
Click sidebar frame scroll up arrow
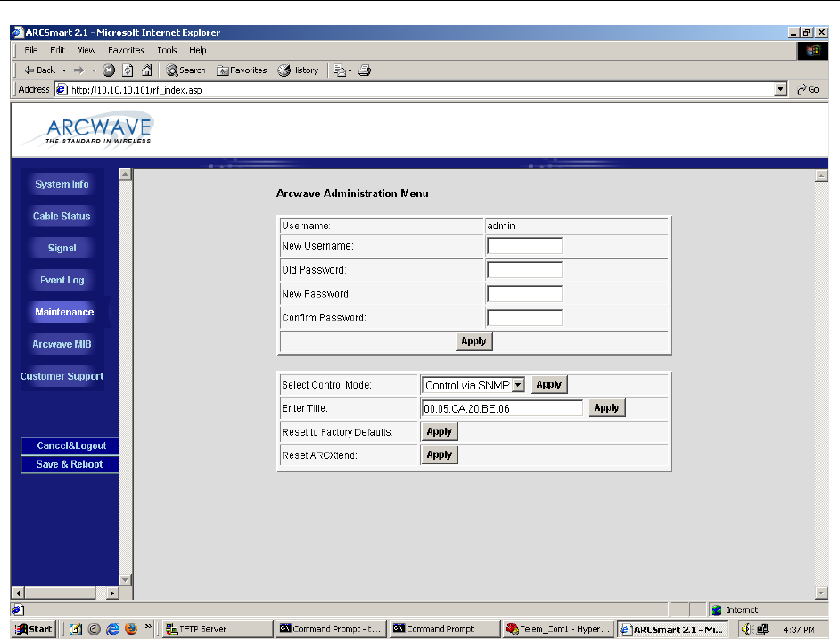click(126, 174)
